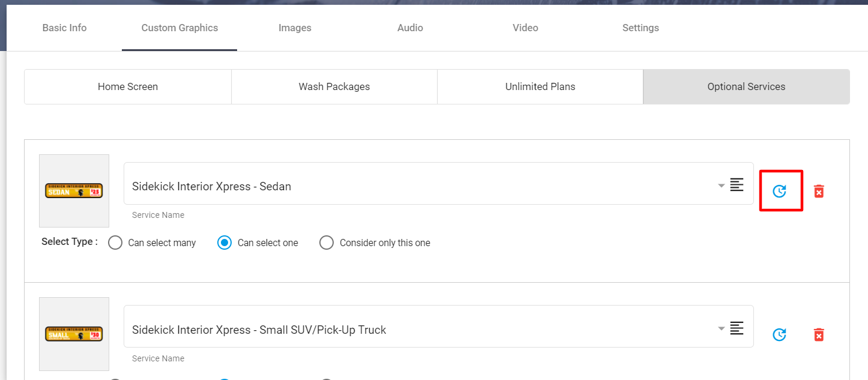The height and width of the screenshot is (380, 868).
Task: Keep Can select one option selected
Action: coord(225,243)
